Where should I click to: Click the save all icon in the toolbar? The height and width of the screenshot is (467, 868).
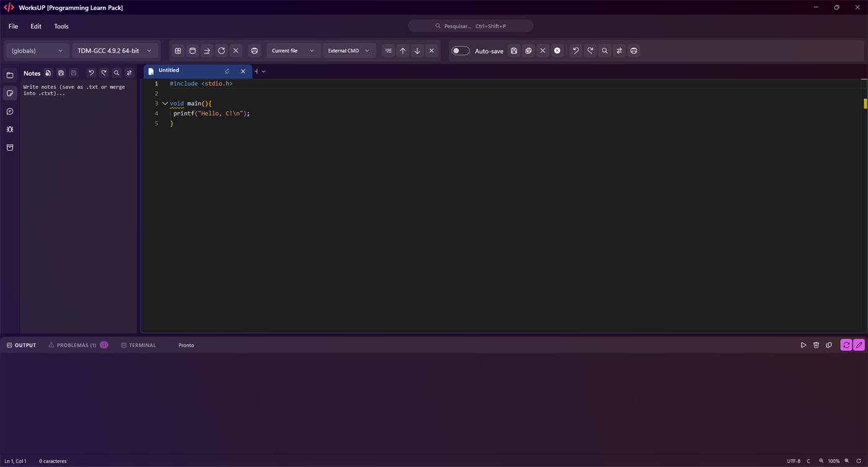[529, 51]
